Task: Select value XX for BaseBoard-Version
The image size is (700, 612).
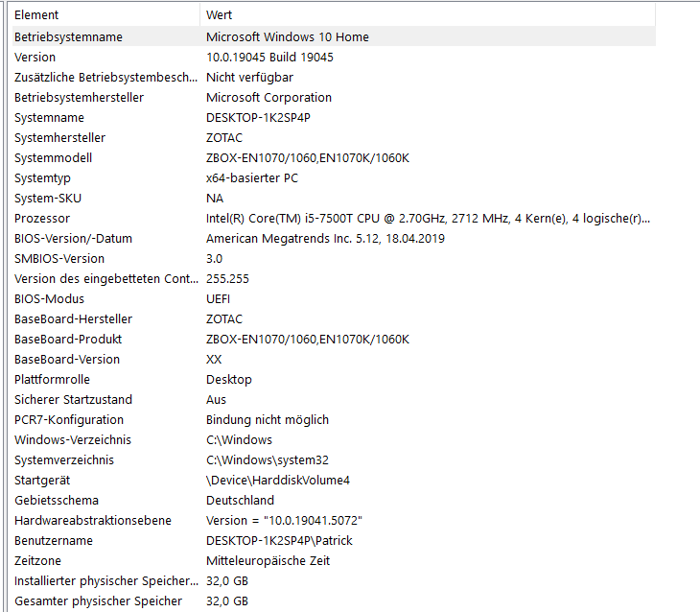Action: (214, 359)
